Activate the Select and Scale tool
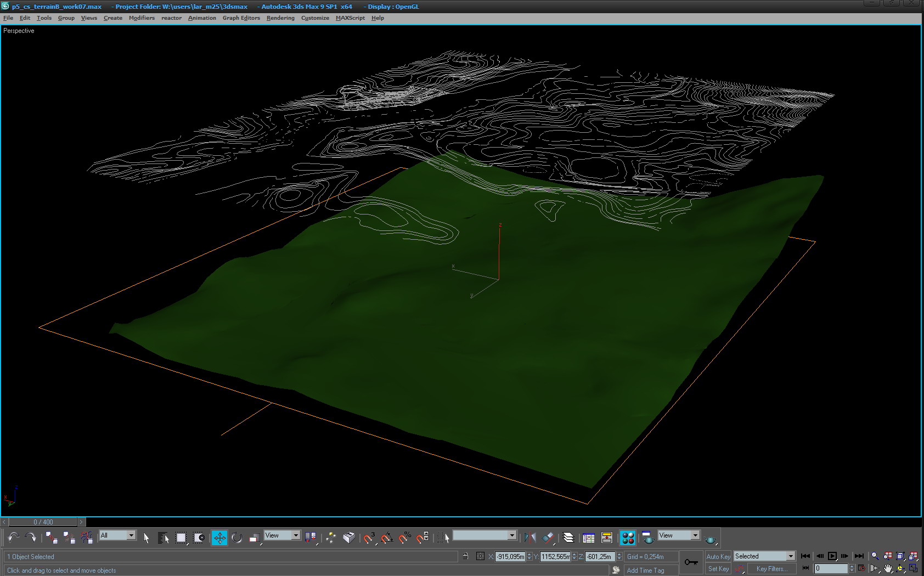Screen dimensions: 924x576 [255, 538]
